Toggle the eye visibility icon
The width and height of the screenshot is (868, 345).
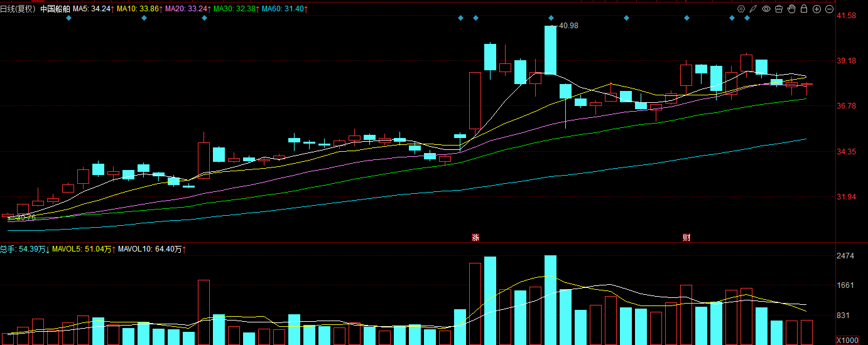pyautogui.click(x=766, y=9)
